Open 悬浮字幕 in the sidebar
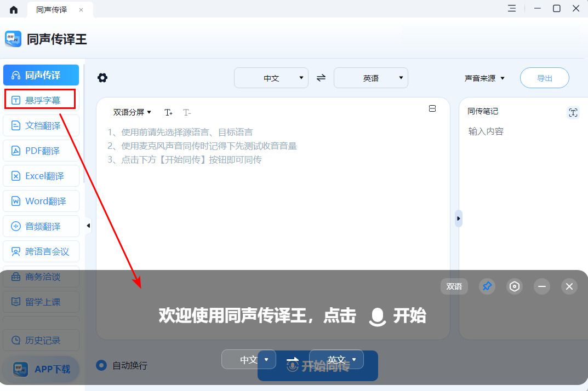 [41, 100]
